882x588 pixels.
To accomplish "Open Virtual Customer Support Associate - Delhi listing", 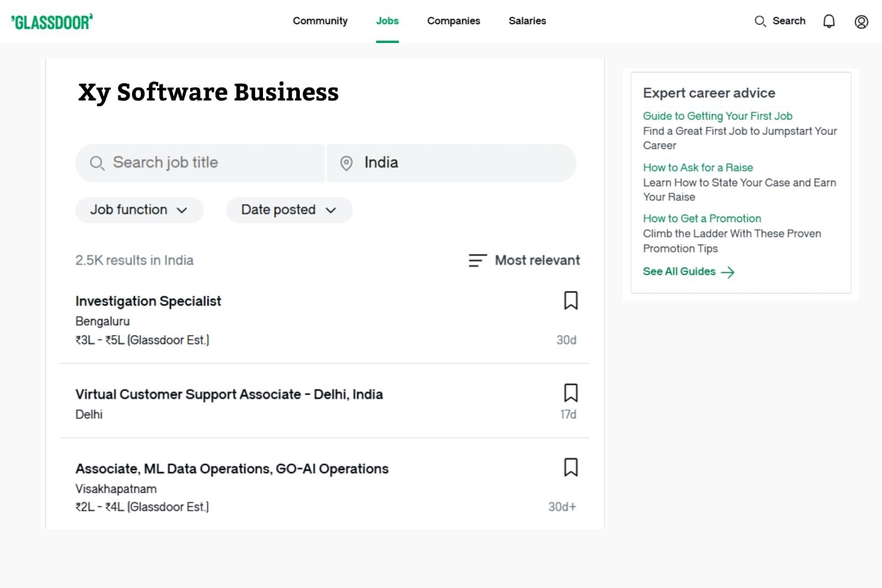I will pyautogui.click(x=229, y=394).
